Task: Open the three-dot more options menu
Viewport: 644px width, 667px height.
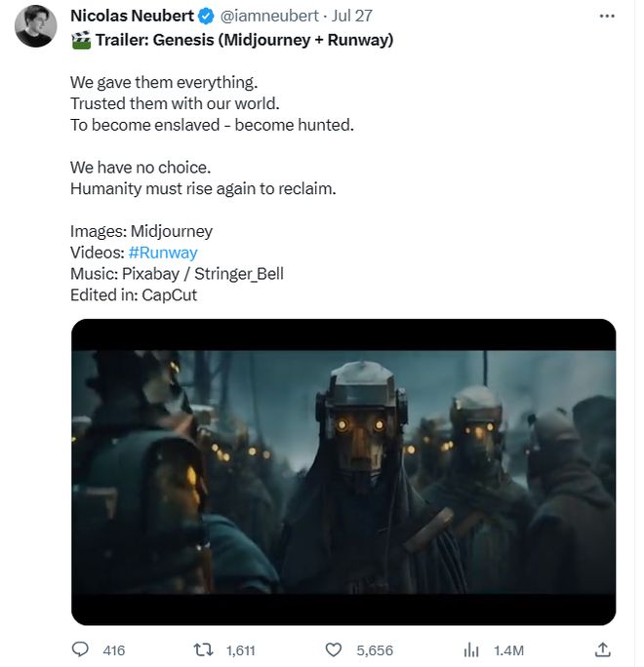Action: (607, 17)
